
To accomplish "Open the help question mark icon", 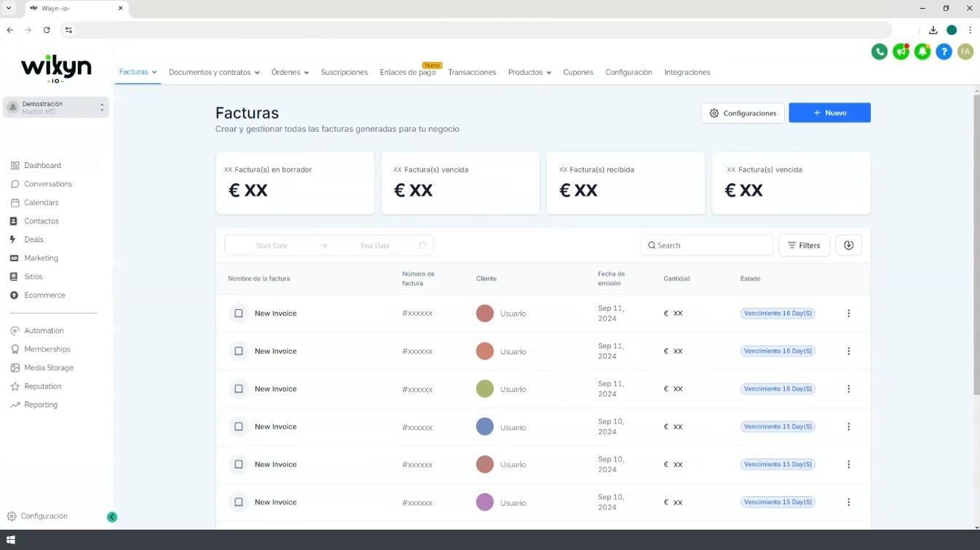I will coord(944,52).
